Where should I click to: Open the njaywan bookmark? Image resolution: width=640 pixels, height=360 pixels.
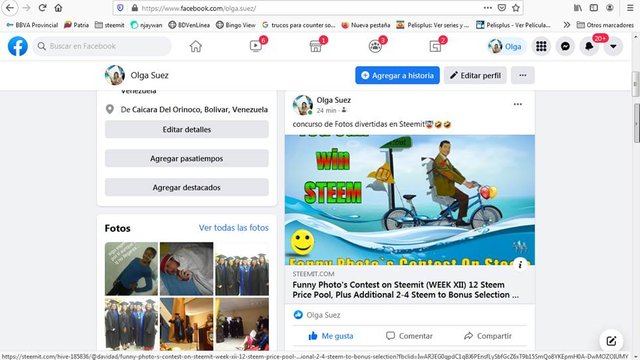tap(147, 25)
